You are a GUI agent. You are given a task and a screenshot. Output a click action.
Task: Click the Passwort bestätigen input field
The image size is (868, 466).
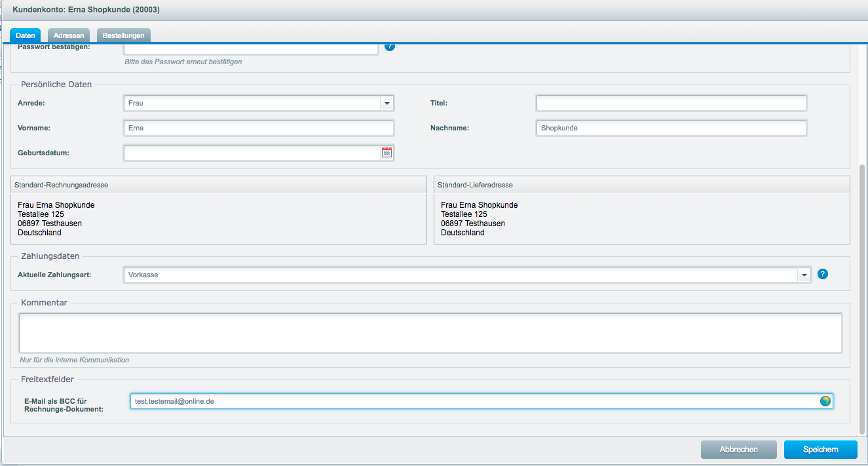[x=251, y=49]
